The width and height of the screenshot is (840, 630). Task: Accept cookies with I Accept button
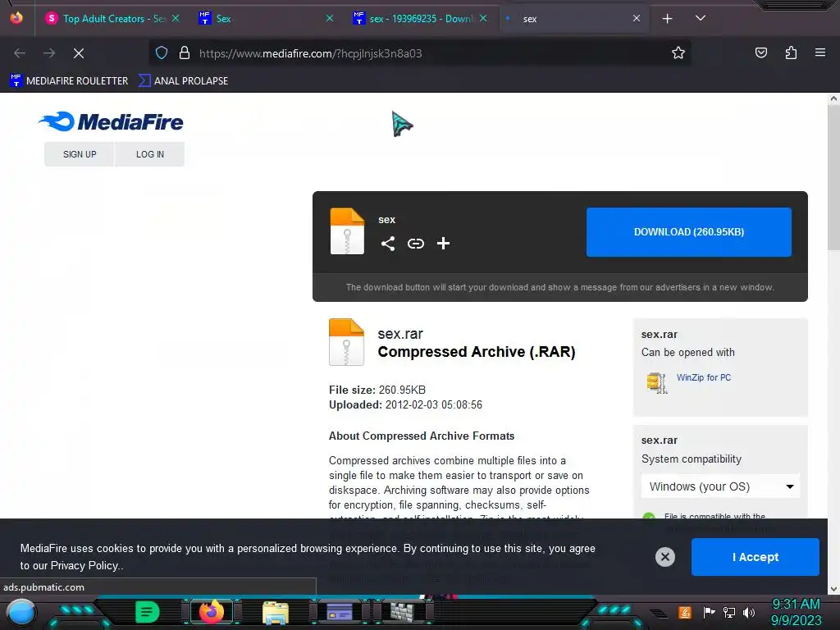(755, 557)
